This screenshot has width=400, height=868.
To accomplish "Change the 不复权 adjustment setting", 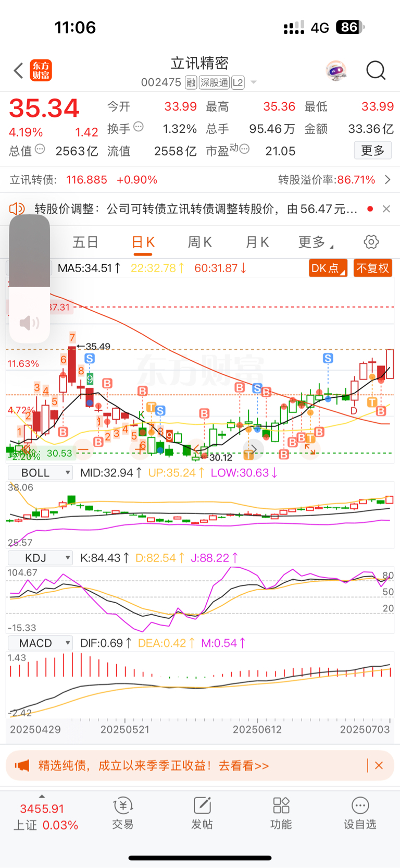I will [x=373, y=268].
